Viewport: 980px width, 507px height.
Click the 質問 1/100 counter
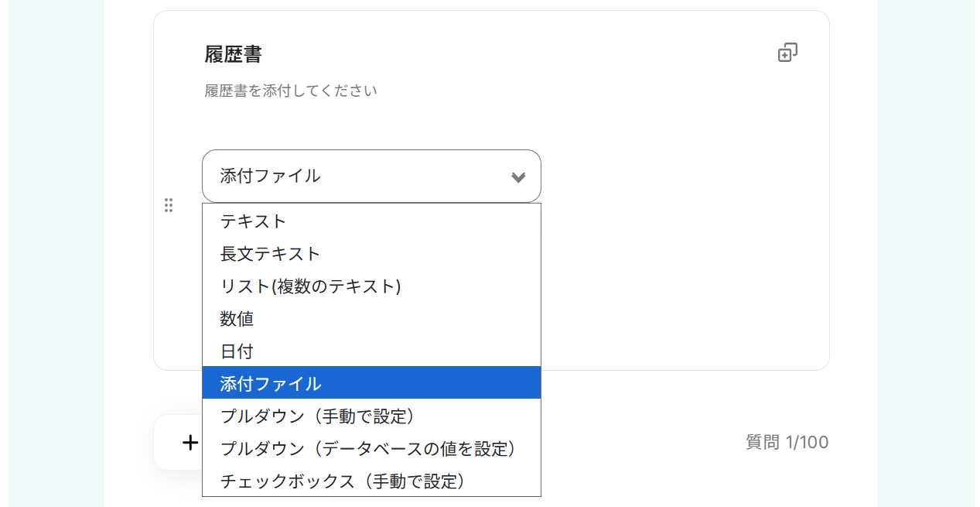pos(787,442)
